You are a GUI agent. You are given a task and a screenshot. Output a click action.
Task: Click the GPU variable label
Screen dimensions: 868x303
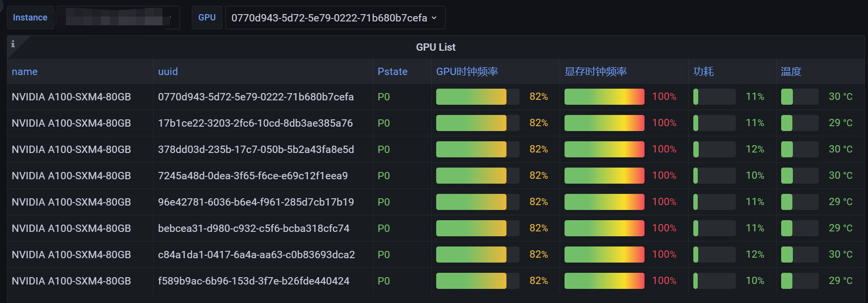coord(207,18)
